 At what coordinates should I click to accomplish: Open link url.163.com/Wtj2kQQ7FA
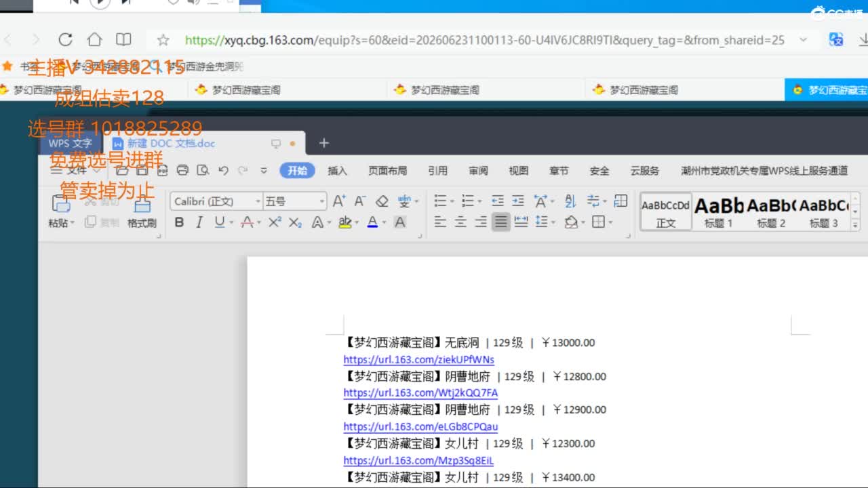point(420,393)
